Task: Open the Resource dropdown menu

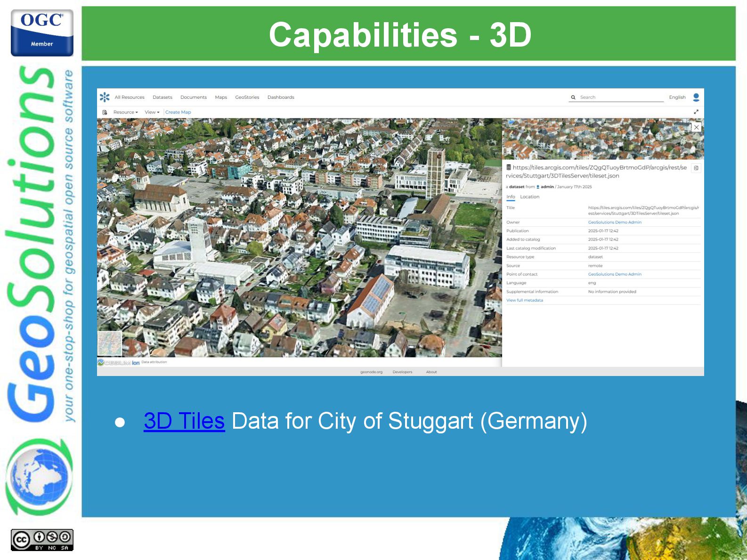Action: [125, 112]
